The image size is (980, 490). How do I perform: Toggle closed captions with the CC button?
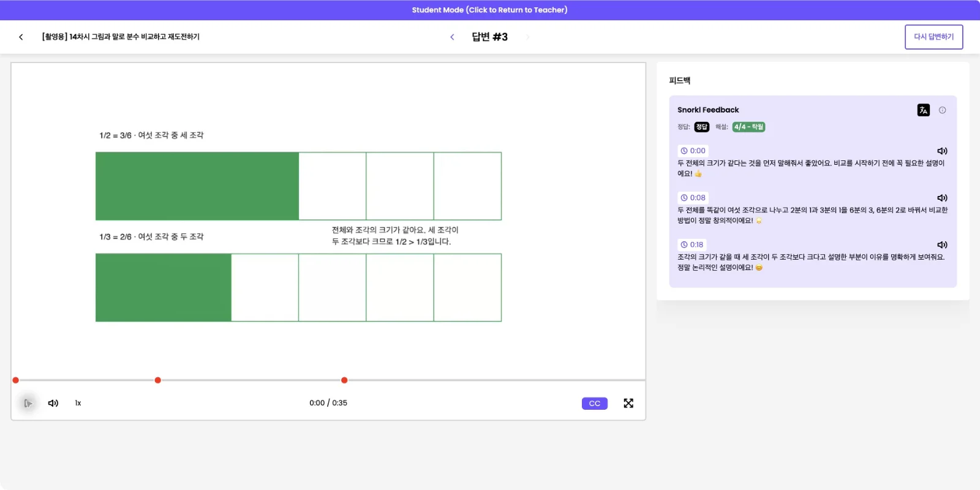[x=595, y=403]
